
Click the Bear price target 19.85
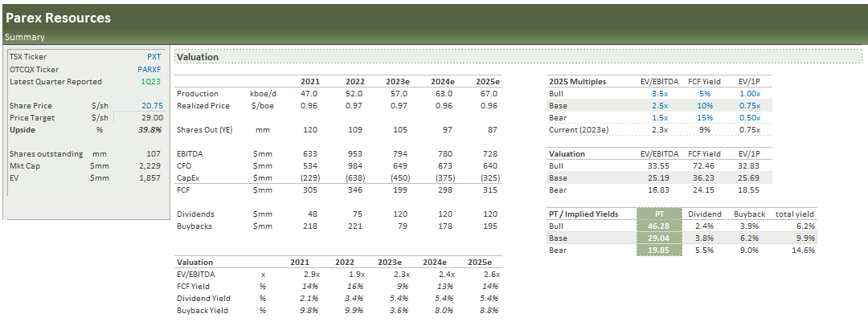point(657,250)
